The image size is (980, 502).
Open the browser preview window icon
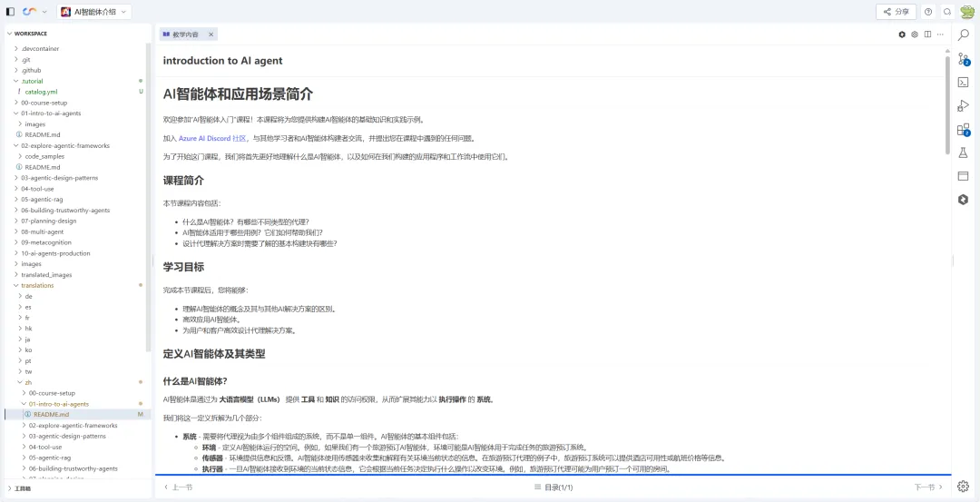point(963,176)
